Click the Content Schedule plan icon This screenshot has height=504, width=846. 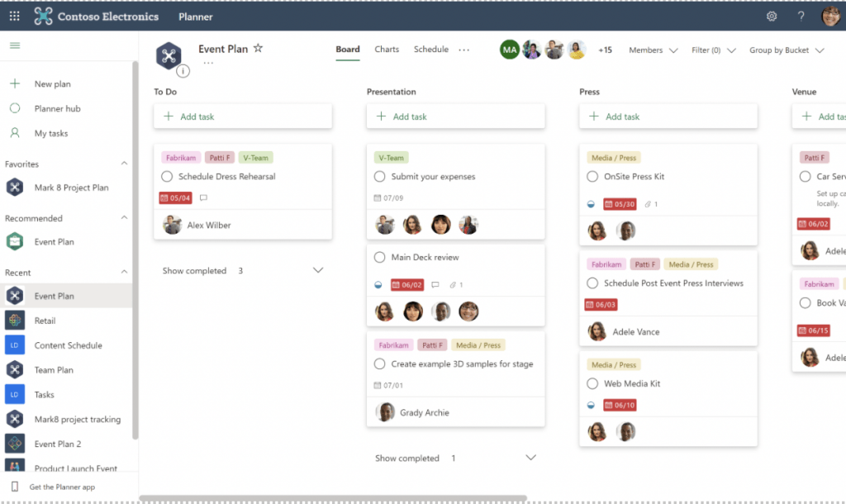tap(15, 345)
